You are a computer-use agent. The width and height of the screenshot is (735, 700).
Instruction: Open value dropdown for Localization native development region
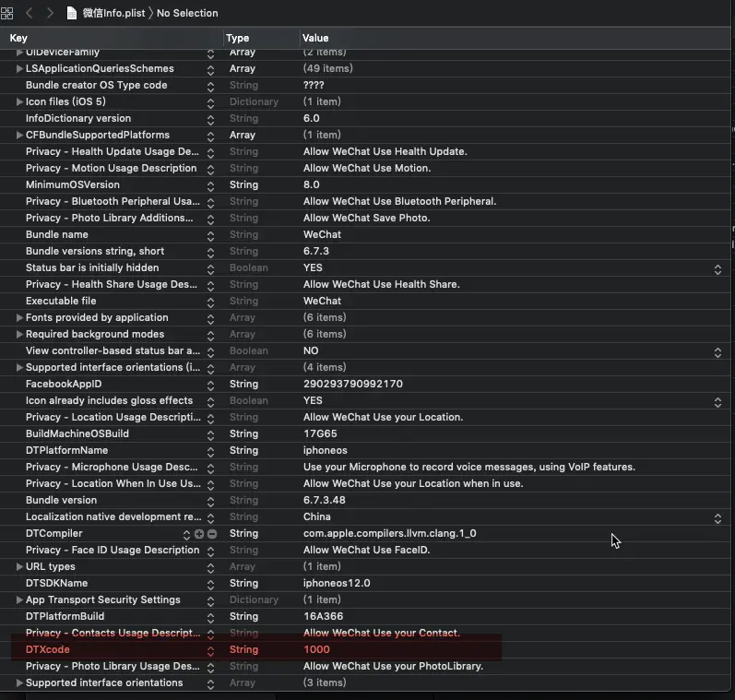(x=717, y=518)
